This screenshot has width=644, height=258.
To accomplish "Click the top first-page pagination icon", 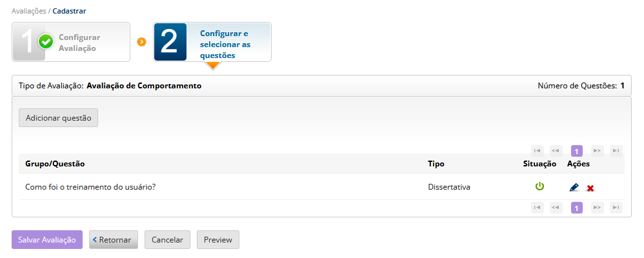I will [537, 151].
